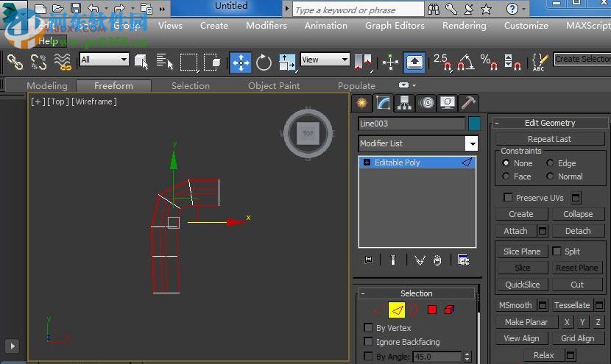This screenshot has height=364, width=611.
Task: Open the Modify command panel tab
Action: click(383, 103)
